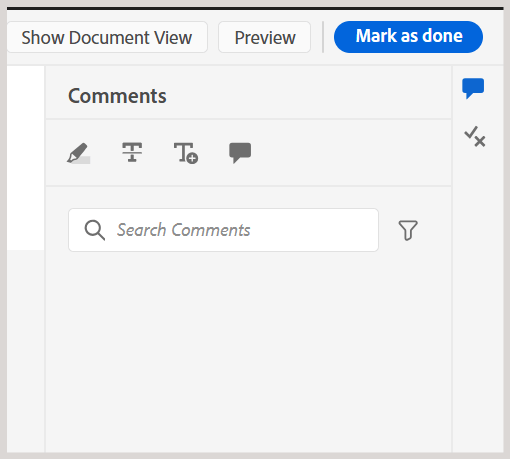Viewport: 510px width, 459px height.
Task: Focus the Search Comments input field
Action: [x=223, y=230]
